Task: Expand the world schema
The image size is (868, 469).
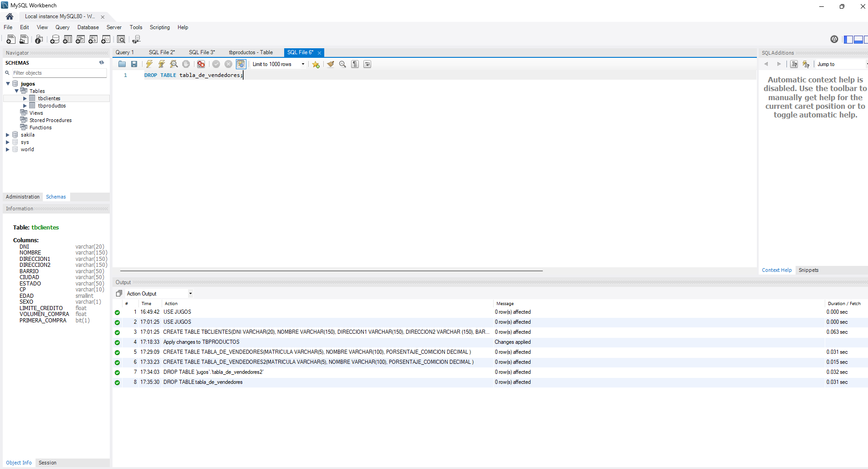Action: 8,149
